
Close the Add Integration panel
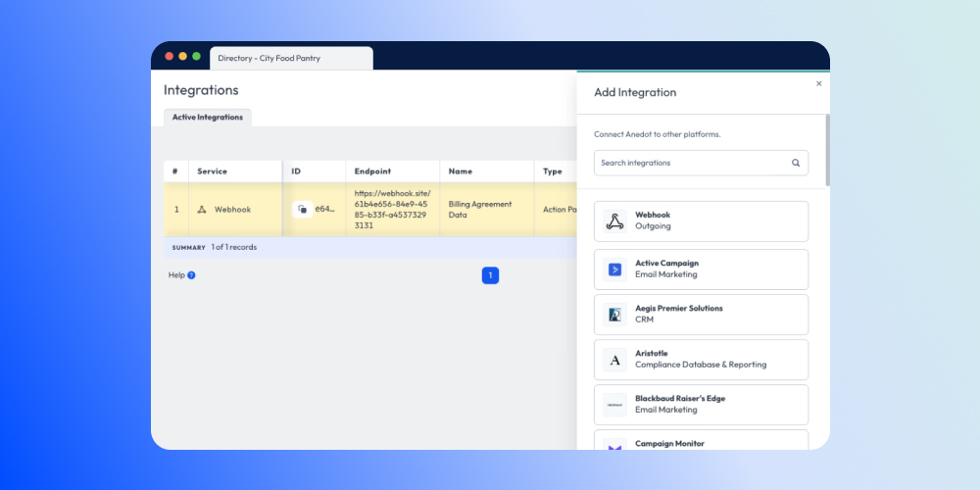818,83
